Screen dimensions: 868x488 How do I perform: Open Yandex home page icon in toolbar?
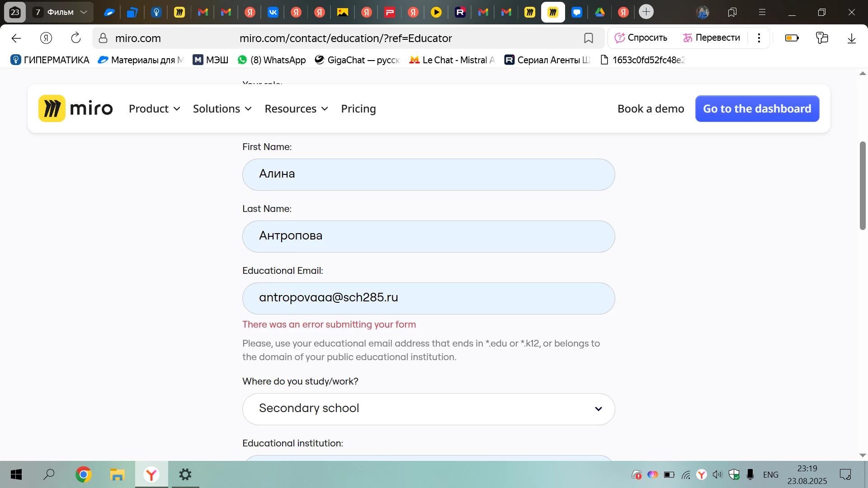coord(46,38)
